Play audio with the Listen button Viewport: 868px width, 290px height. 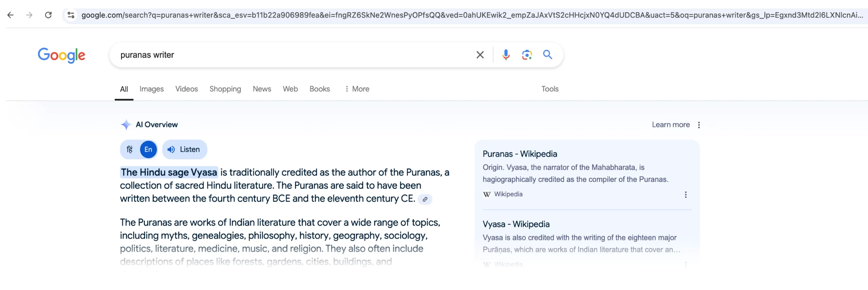tap(184, 149)
